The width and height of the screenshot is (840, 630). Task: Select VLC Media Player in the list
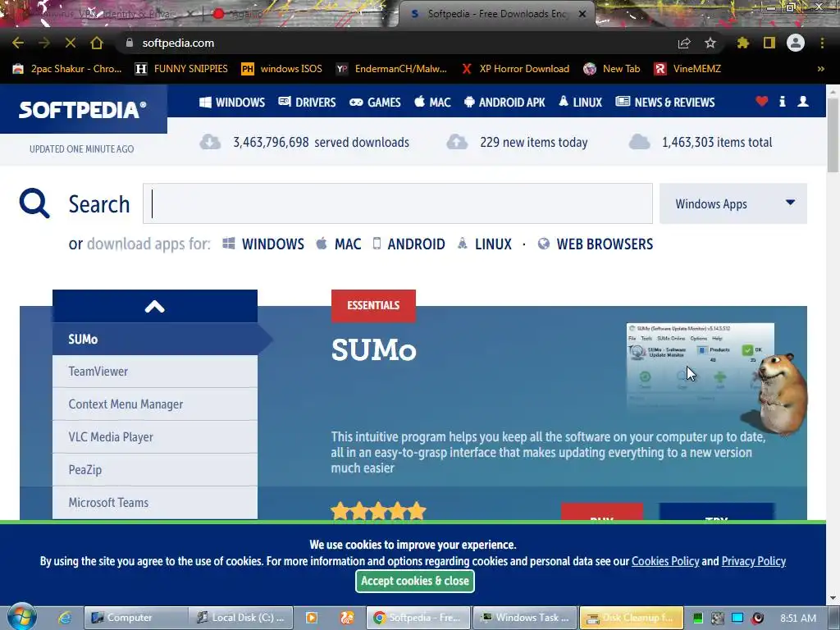coord(155,436)
